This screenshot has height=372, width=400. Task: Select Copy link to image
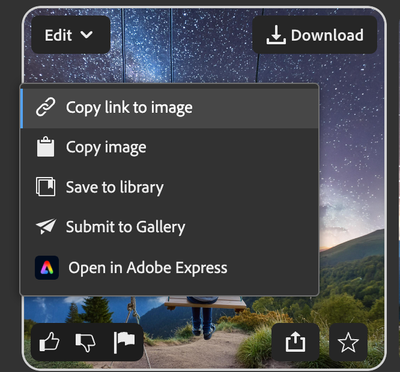(170, 107)
